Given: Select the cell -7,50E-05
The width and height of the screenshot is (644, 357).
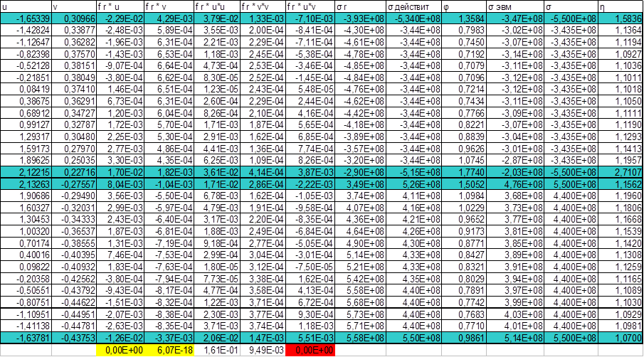Looking at the screenshot, I should (x=310, y=267).
